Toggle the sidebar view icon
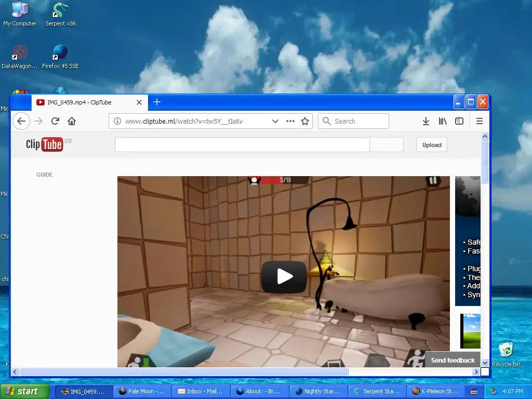 click(459, 121)
